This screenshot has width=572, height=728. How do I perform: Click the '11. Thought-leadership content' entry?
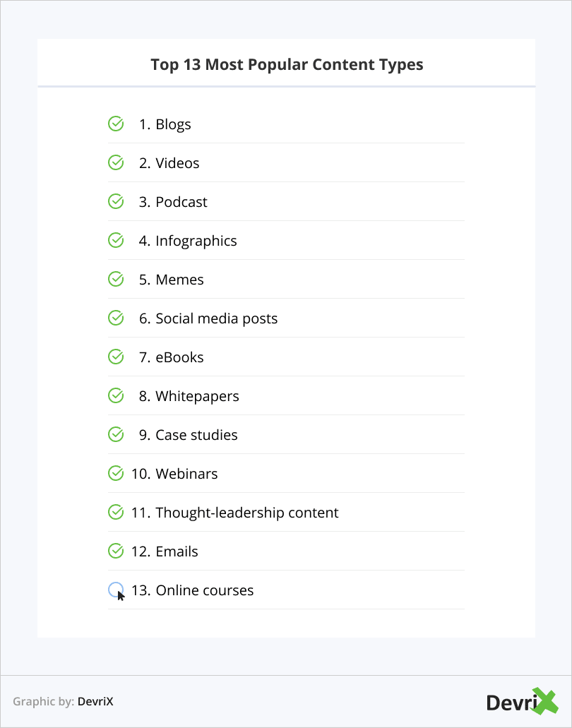tap(234, 513)
